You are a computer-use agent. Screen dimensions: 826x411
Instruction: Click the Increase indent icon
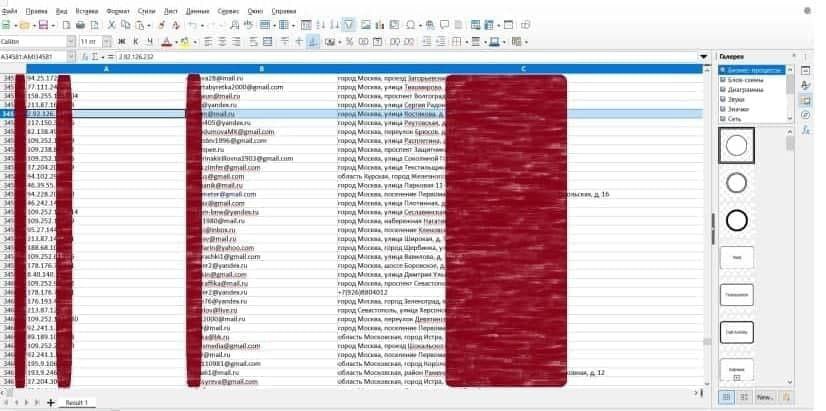point(427,42)
